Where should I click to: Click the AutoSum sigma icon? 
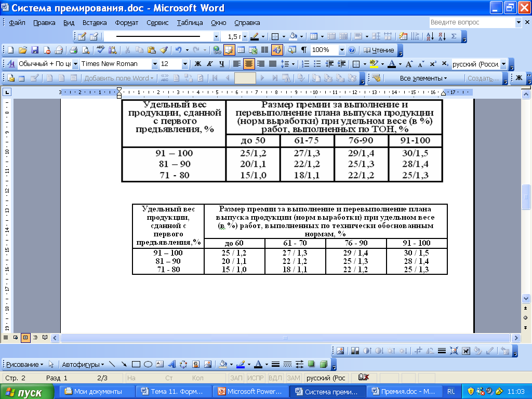point(454,36)
